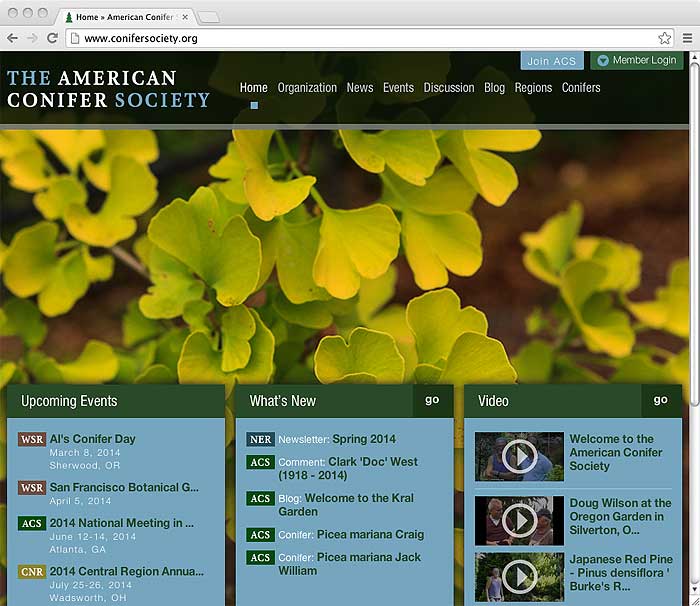Click ACS badge beside Clark 'Doc' West

click(x=260, y=462)
